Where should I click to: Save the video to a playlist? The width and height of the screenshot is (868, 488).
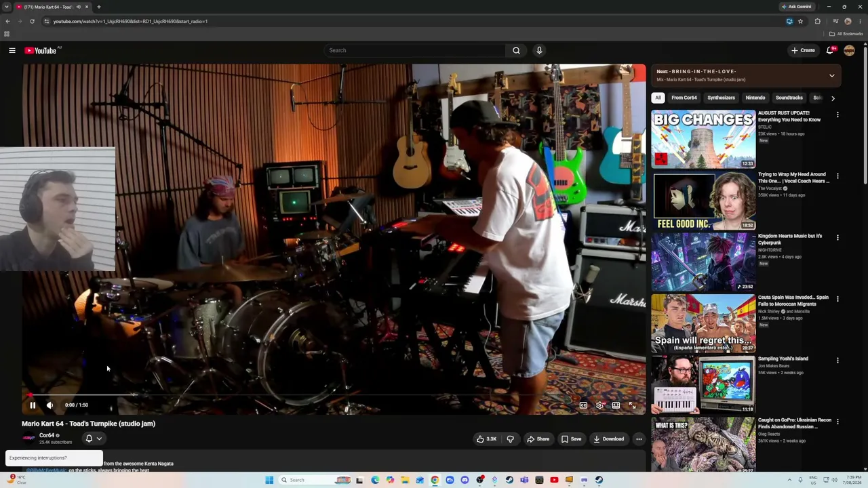571,439
